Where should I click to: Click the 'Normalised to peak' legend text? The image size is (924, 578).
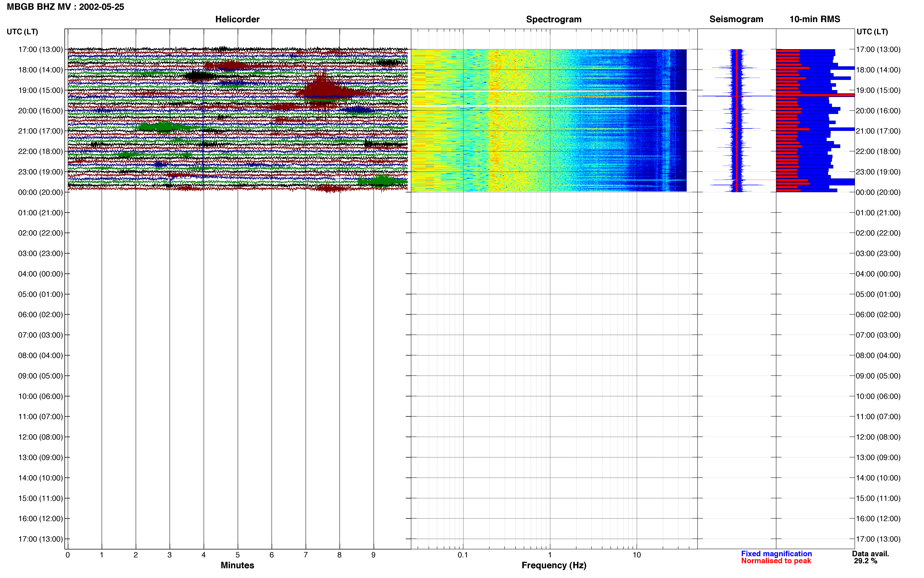click(776, 561)
